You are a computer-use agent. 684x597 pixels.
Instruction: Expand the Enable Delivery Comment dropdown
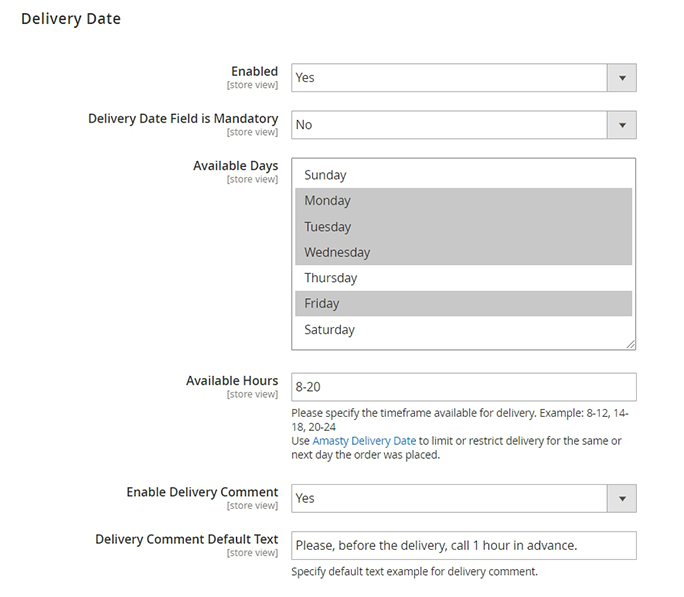coord(450,498)
